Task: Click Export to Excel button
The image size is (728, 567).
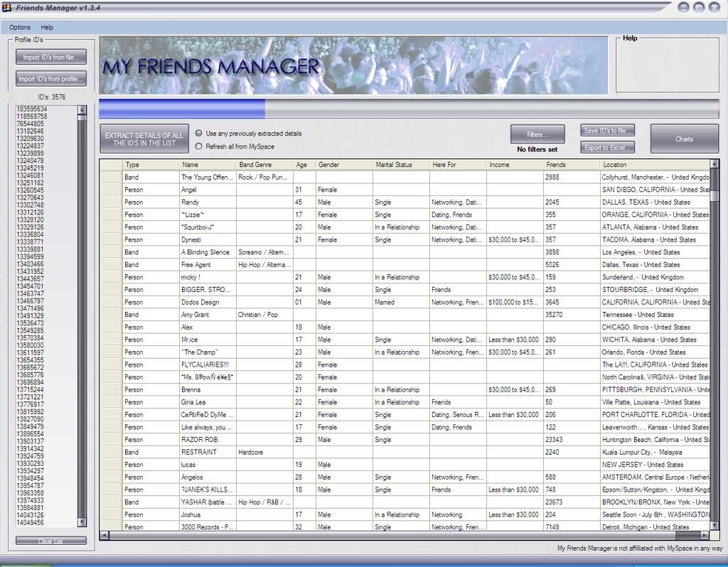Action: click(x=607, y=148)
